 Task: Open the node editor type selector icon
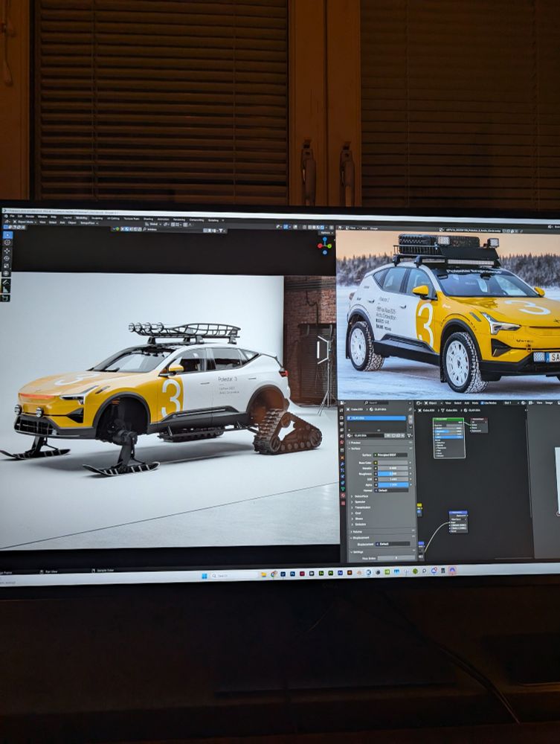click(x=418, y=403)
